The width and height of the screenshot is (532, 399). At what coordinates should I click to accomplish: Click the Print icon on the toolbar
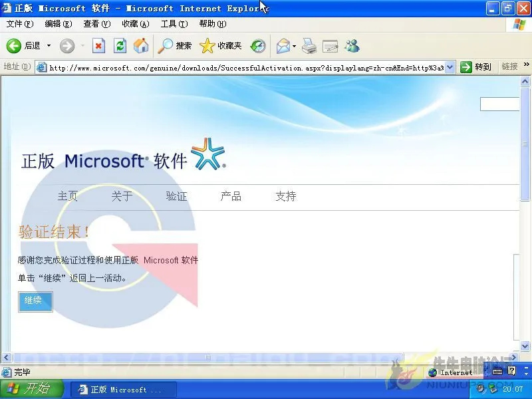pos(310,46)
